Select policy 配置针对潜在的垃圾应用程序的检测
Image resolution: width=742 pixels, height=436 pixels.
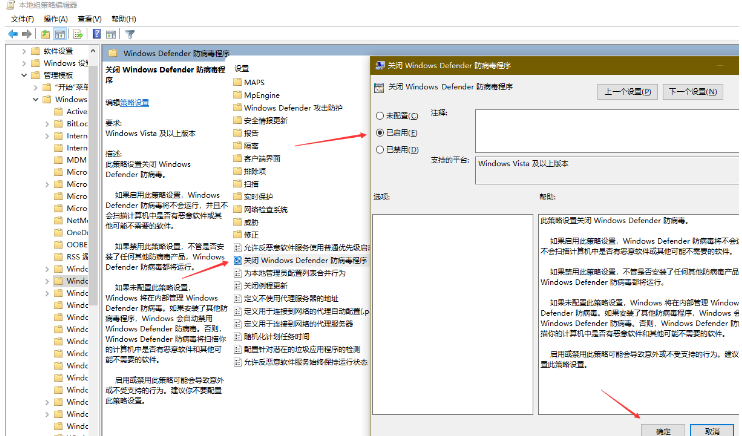297,349
